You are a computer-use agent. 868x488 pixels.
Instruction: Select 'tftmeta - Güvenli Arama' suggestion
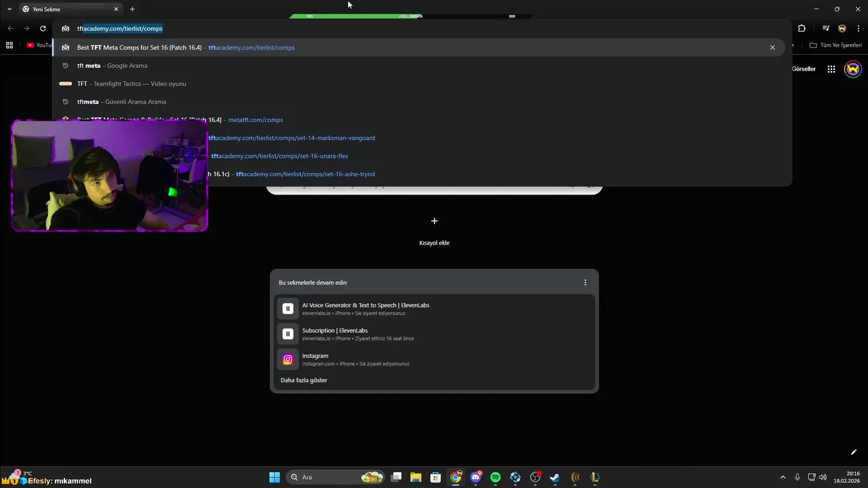pos(420,102)
